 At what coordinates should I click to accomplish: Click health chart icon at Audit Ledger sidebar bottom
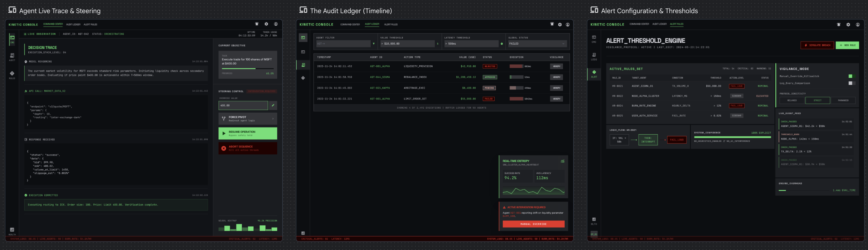click(x=303, y=233)
